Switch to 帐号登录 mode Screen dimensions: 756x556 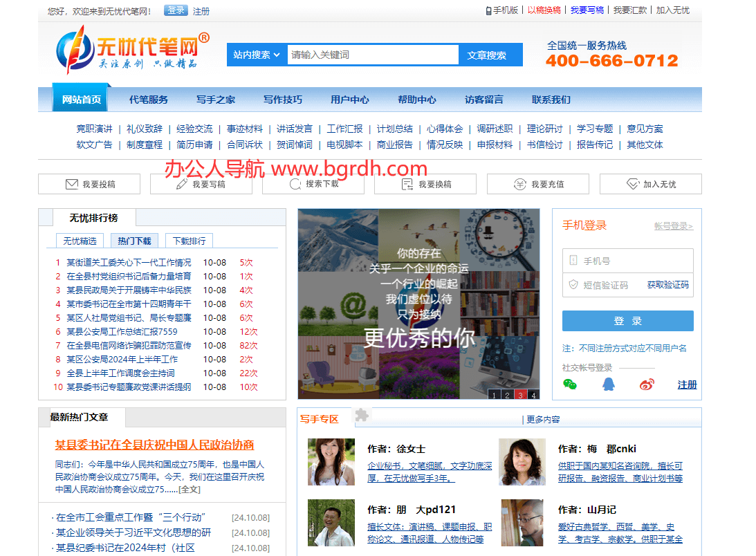[674, 225]
